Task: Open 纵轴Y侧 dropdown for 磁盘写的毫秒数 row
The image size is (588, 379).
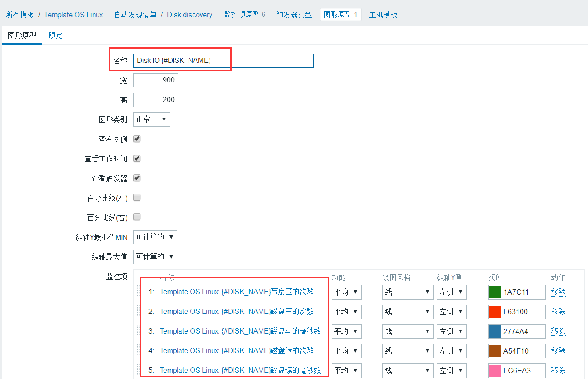Action: pyautogui.click(x=452, y=331)
